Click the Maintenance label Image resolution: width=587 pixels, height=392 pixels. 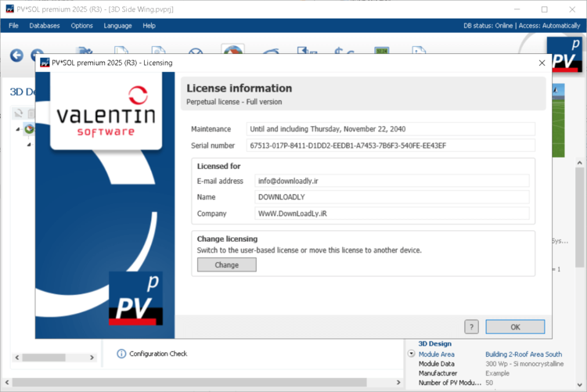coord(211,129)
